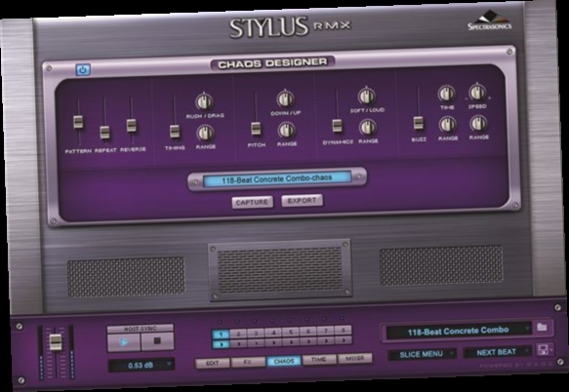Switch to the Time page tab
This screenshot has height=392, width=569.
(318, 360)
